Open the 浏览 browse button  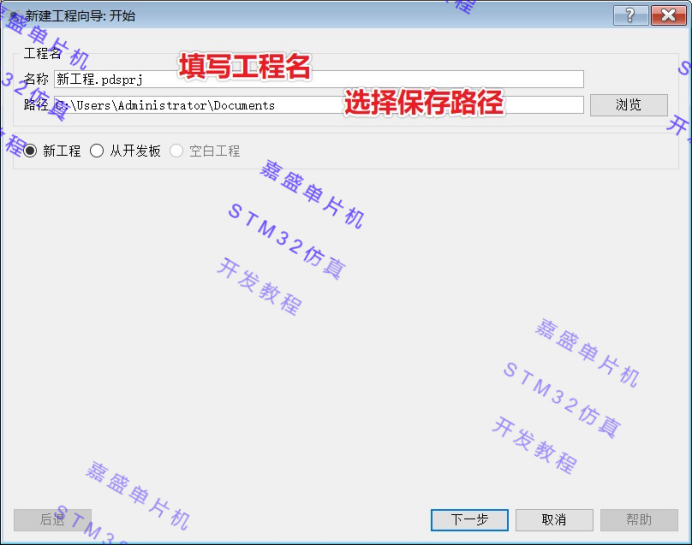point(628,105)
